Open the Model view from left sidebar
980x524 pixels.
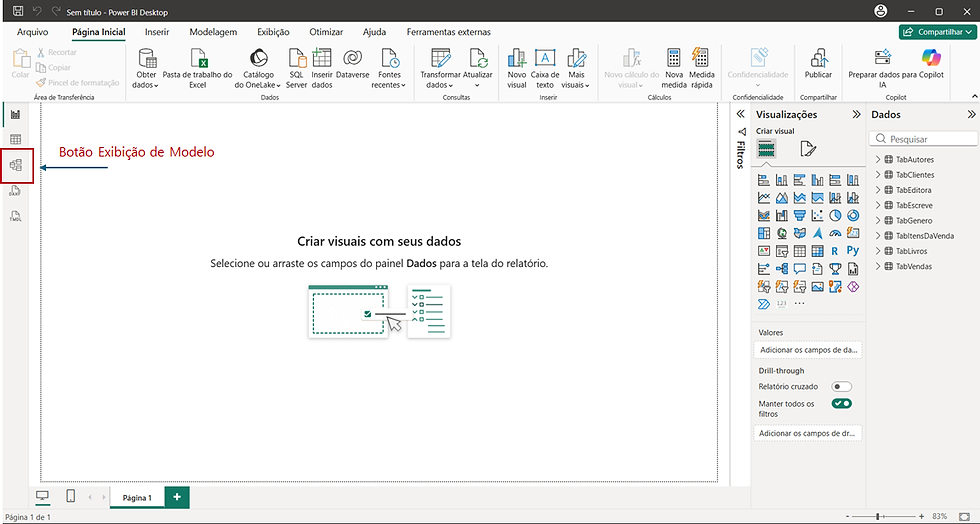[16, 165]
